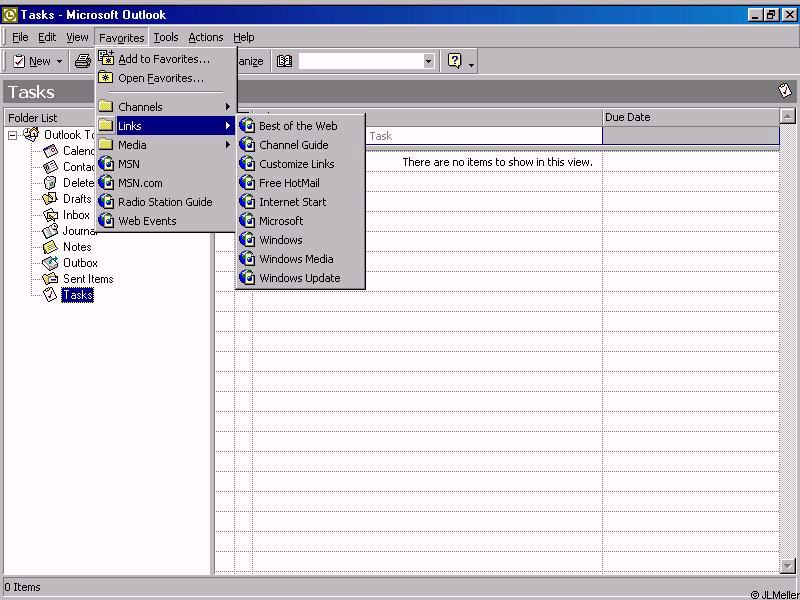
Task: Sort tasks by the Due Date column header
Action: click(x=689, y=117)
